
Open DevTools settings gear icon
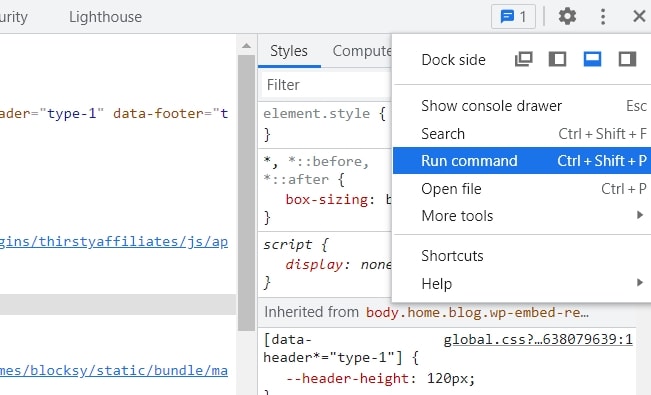coord(567,17)
